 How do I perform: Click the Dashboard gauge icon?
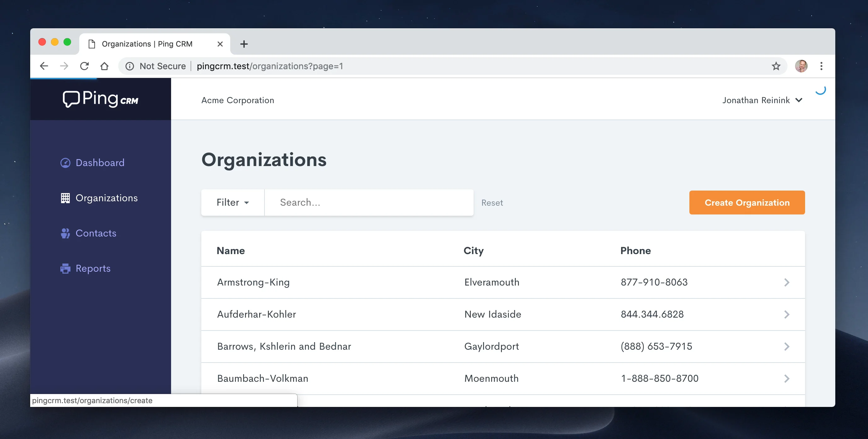point(65,163)
